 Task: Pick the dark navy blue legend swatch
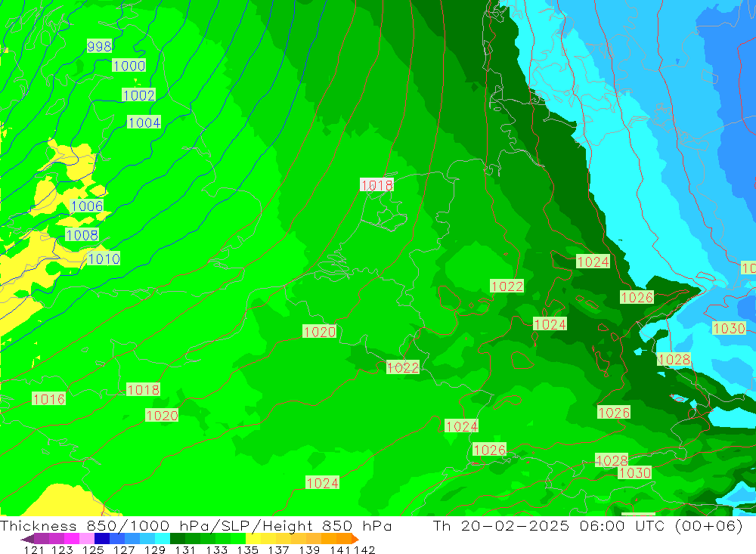[102, 539]
